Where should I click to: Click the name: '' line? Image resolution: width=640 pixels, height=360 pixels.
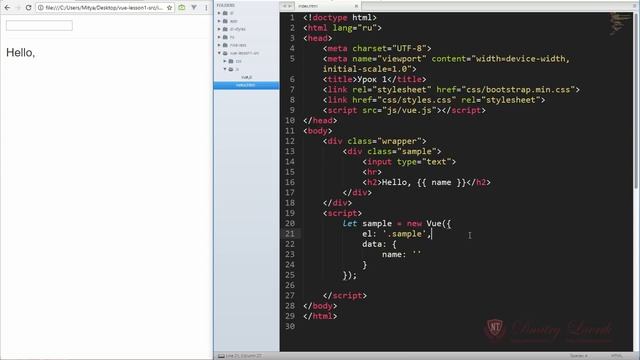coord(402,254)
